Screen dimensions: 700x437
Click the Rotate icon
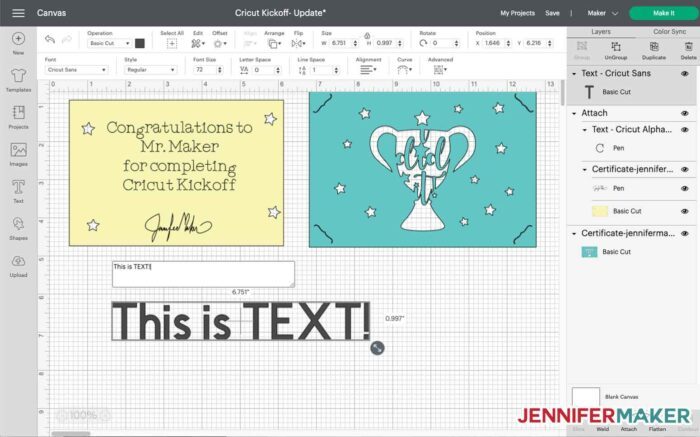pos(423,43)
